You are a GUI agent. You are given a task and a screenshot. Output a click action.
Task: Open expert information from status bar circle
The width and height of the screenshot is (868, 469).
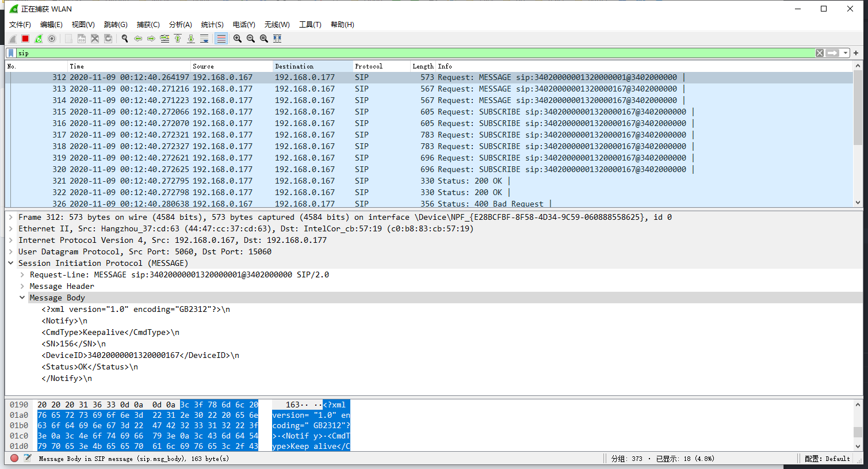[14, 459]
